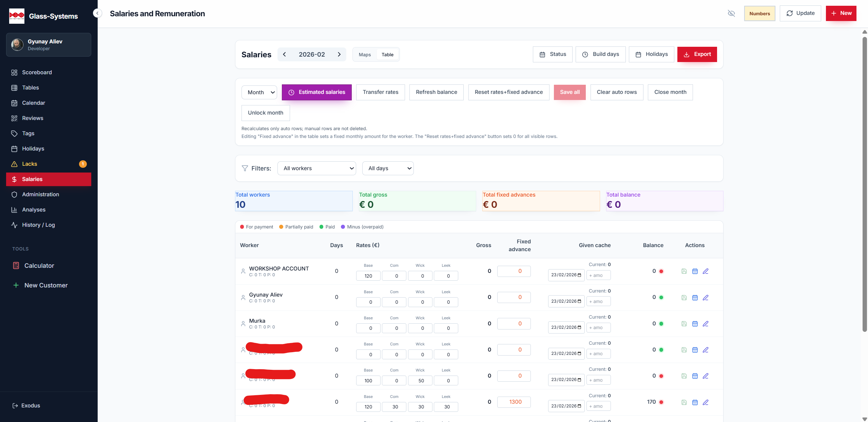The width and height of the screenshot is (868, 422).
Task: Expand the All workers filter
Action: 316,168
